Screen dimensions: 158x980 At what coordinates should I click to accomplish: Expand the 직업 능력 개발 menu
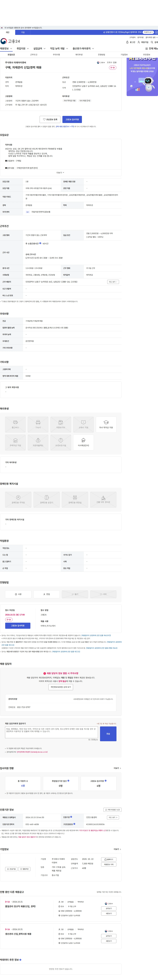(59, 49)
